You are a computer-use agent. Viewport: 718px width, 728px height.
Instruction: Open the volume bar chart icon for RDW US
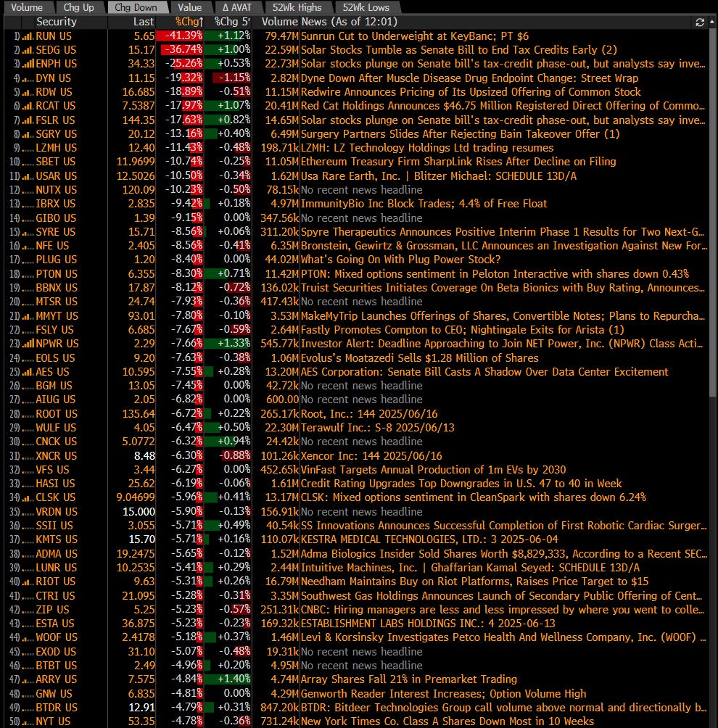point(28,92)
